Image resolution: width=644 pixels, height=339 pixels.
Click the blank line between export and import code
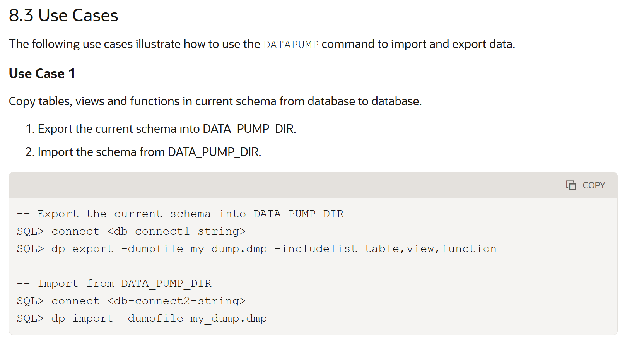[x=313, y=266]
